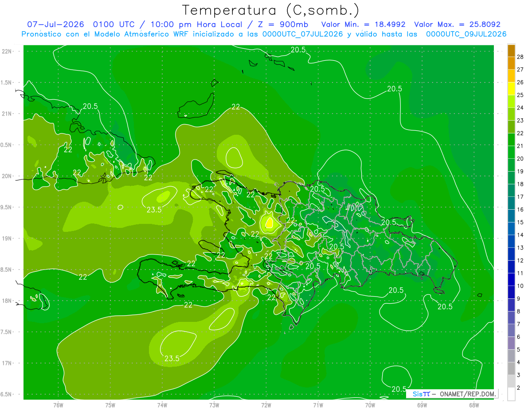Image resolution: width=532 pixels, height=411 pixels.
Task: Pick the teal swatch between 16 and 17
Action: [511, 203]
